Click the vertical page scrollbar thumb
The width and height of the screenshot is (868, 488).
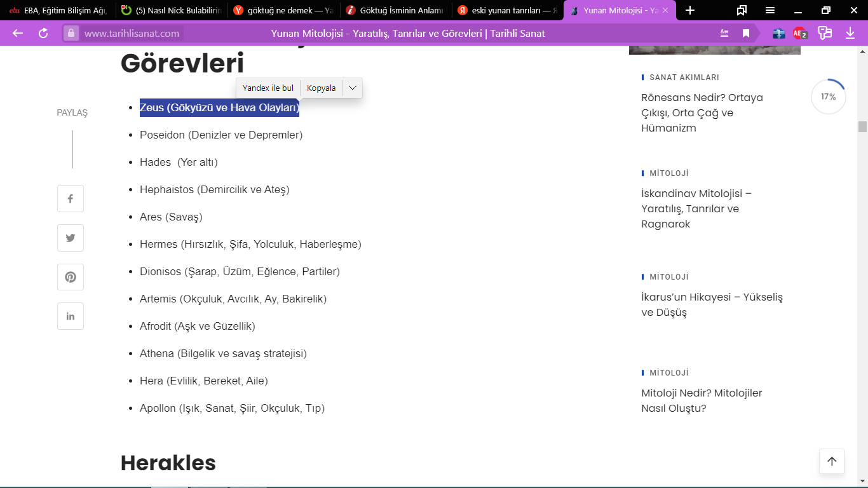point(862,126)
